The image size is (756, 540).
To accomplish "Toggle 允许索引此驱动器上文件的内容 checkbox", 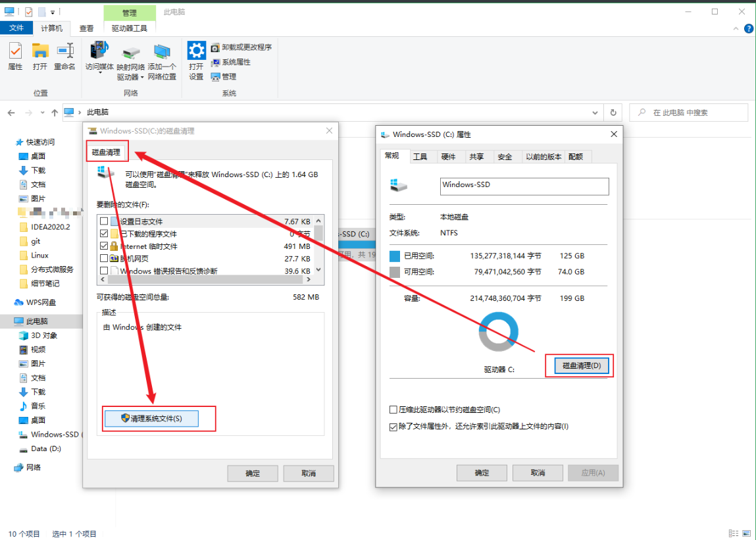I will click(393, 427).
